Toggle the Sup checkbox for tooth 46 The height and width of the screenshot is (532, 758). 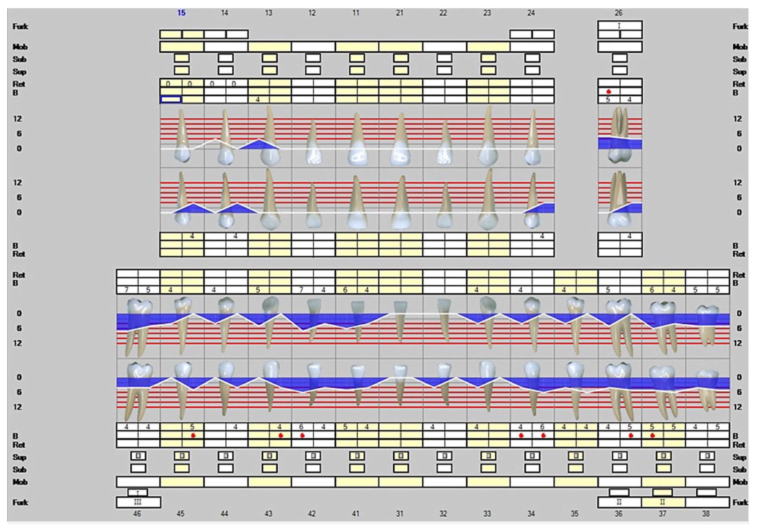click(x=138, y=456)
